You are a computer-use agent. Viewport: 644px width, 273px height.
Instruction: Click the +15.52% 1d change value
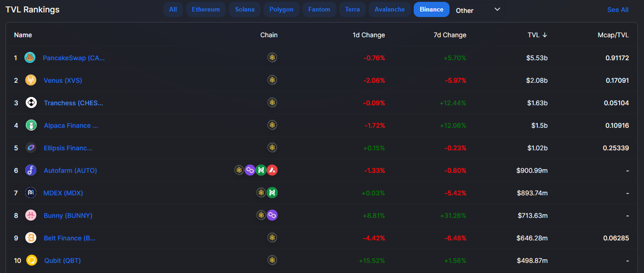click(x=372, y=261)
